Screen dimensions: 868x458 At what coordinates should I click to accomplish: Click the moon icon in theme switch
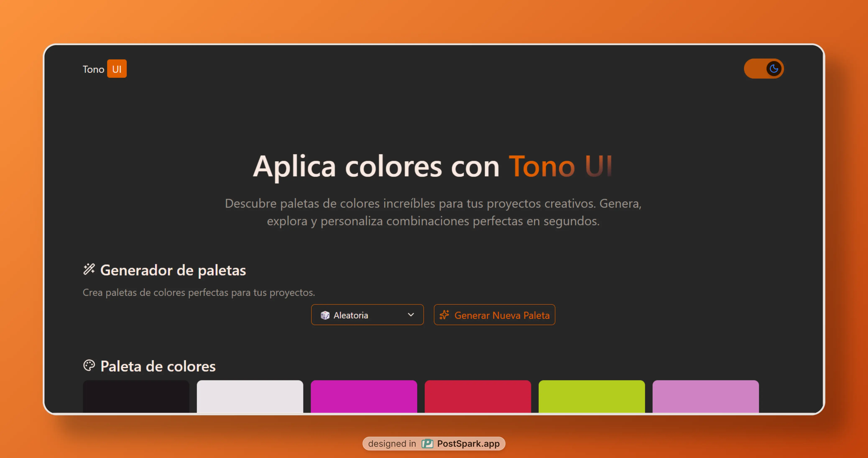(x=774, y=69)
